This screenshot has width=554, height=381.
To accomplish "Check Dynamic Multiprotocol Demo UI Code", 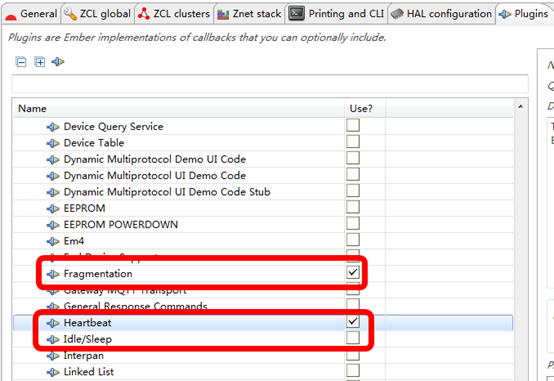I will (353, 158).
